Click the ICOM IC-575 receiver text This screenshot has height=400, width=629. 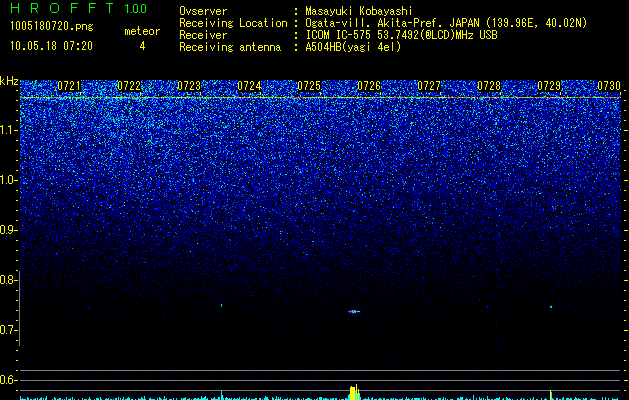[401, 35]
